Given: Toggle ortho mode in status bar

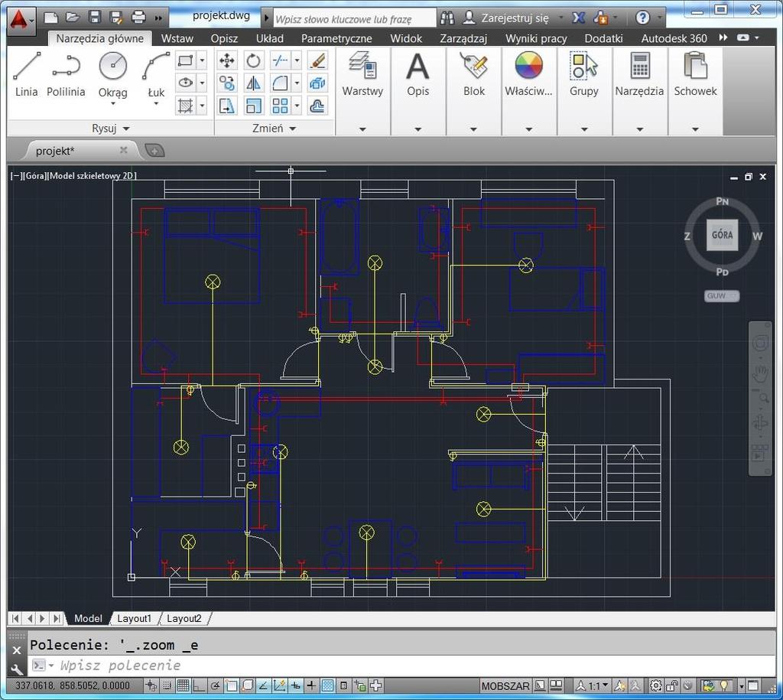Looking at the screenshot, I should pyautogui.click(x=199, y=685).
